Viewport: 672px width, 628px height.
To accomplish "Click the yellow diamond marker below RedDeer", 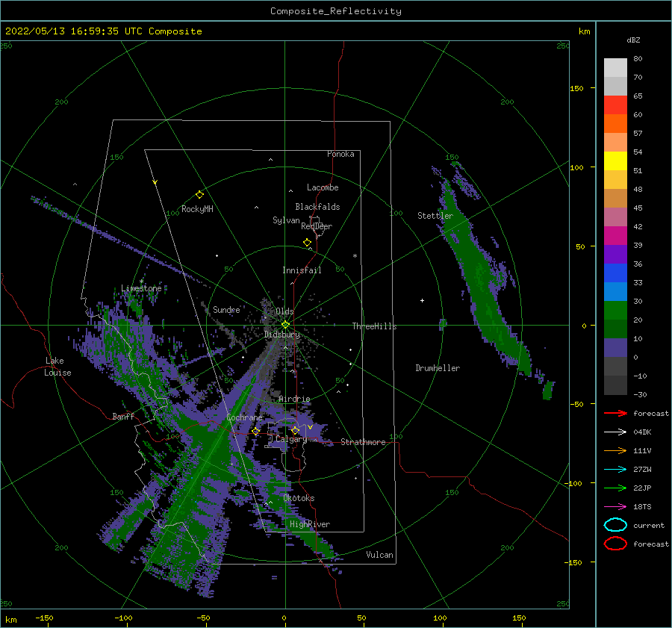I will [x=307, y=243].
